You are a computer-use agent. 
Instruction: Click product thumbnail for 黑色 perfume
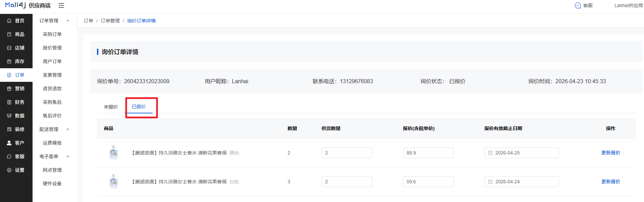[114, 153]
